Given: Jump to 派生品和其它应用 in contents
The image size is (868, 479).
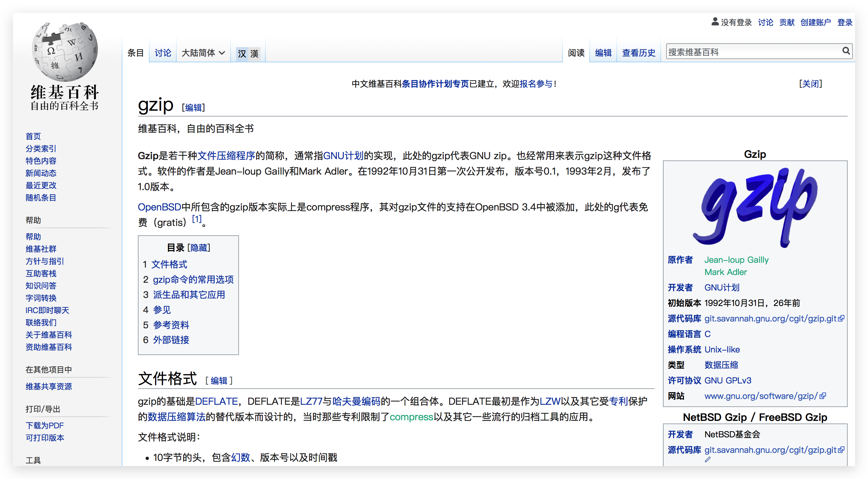Looking at the screenshot, I should point(189,294).
